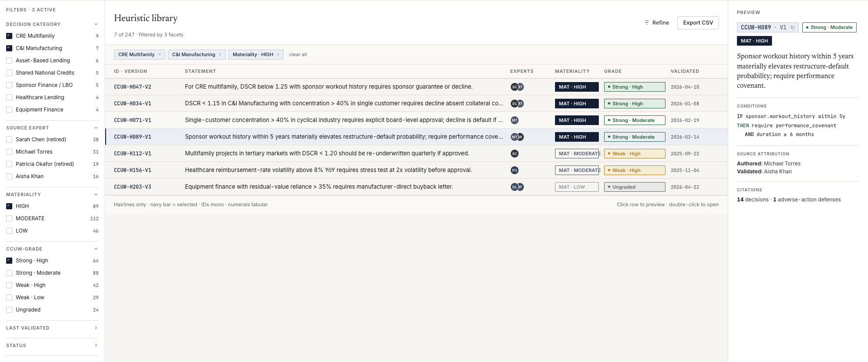Viewport: 868px width, 362px height.
Task: Remove the Materiality HIGH filter chip
Action: coord(278,55)
